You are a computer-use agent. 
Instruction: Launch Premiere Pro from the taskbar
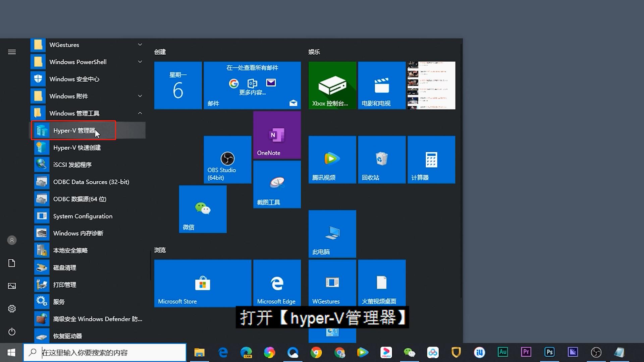pos(526,352)
